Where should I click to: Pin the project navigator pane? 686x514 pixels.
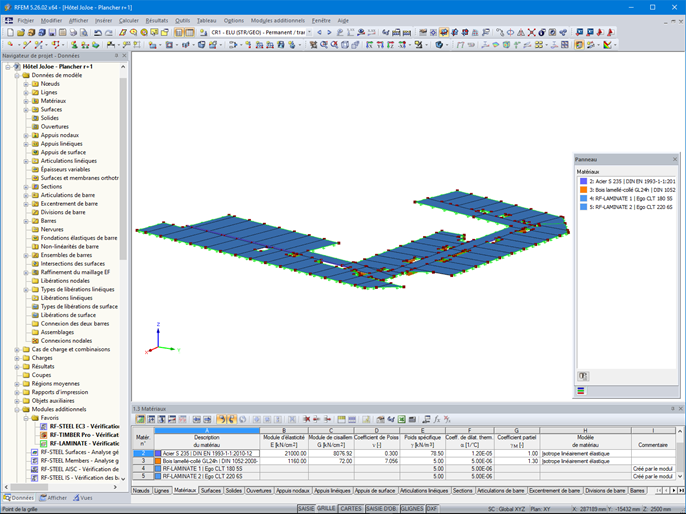[116, 56]
